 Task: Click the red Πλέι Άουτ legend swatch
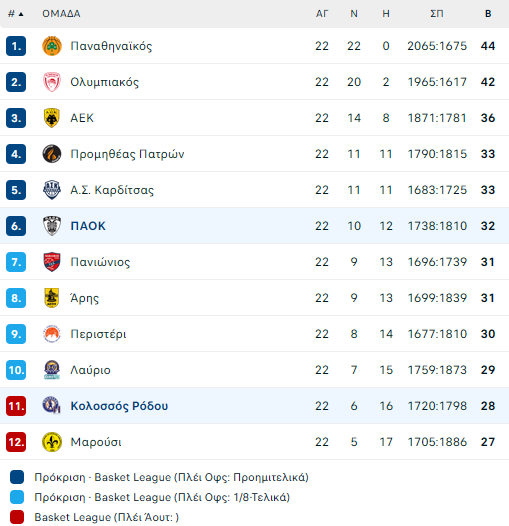tap(17, 517)
